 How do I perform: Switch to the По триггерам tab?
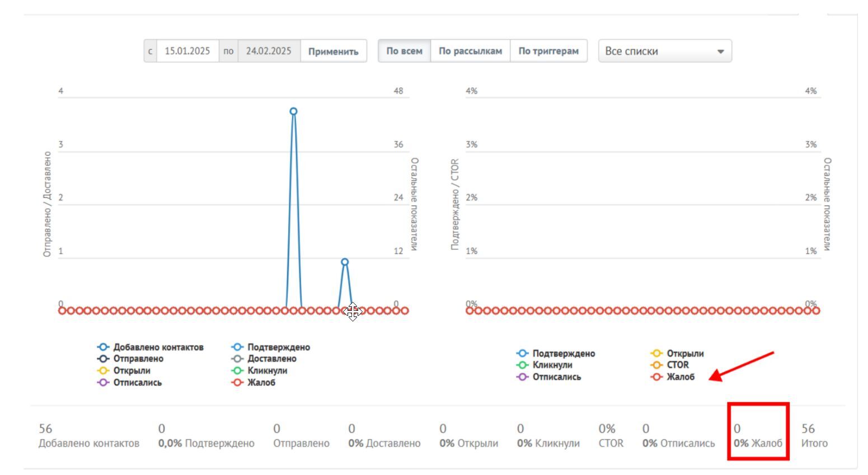tap(548, 51)
